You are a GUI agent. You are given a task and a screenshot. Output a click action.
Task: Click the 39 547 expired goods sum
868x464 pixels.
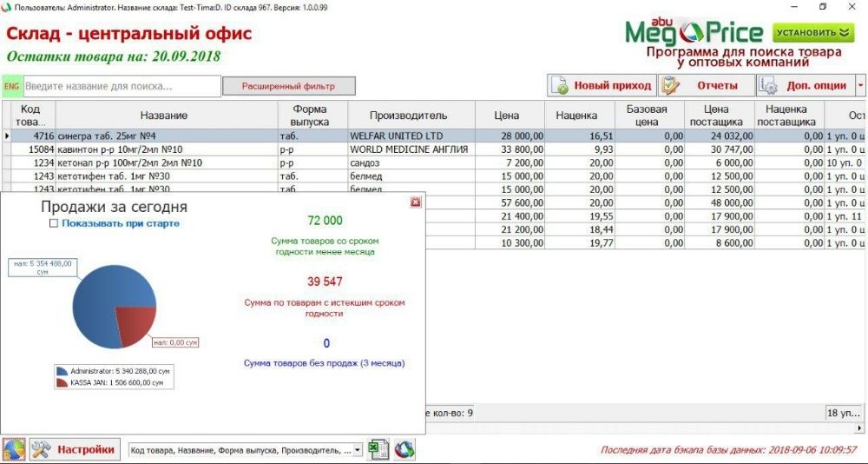325,282
